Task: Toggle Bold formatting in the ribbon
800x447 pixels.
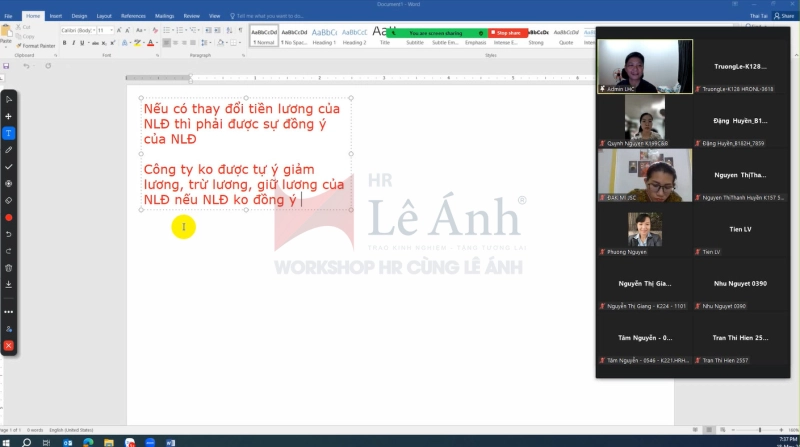Action: tap(65, 43)
